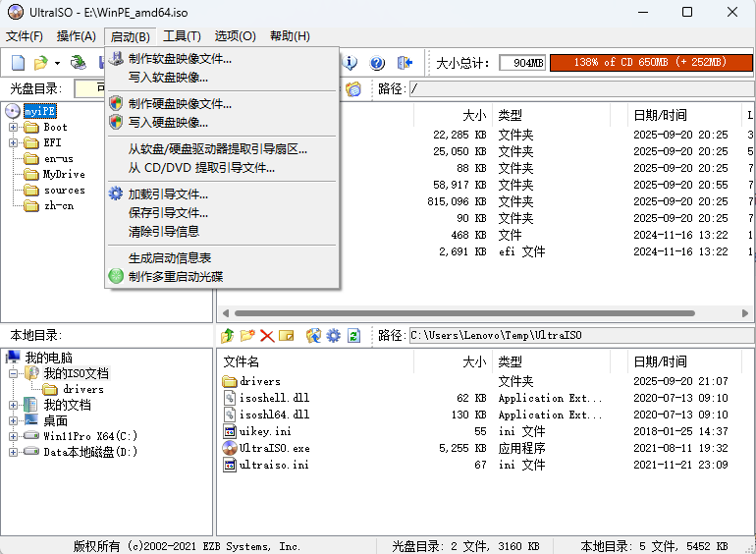Open the 帮助(H) menu

pyautogui.click(x=290, y=36)
